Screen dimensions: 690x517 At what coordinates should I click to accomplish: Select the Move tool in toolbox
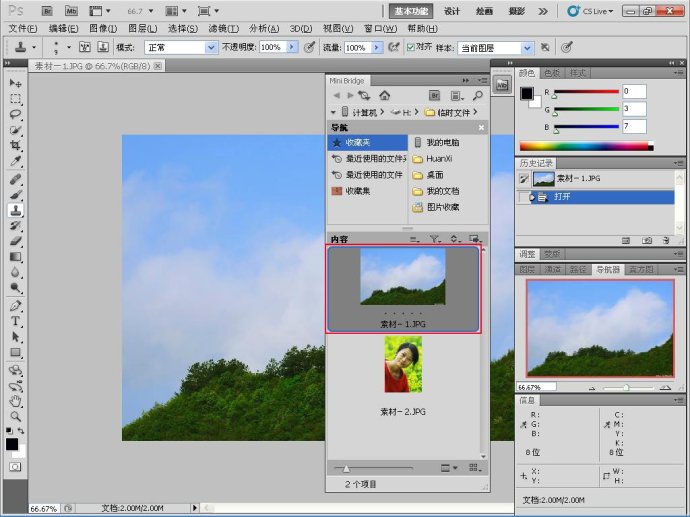(16, 83)
